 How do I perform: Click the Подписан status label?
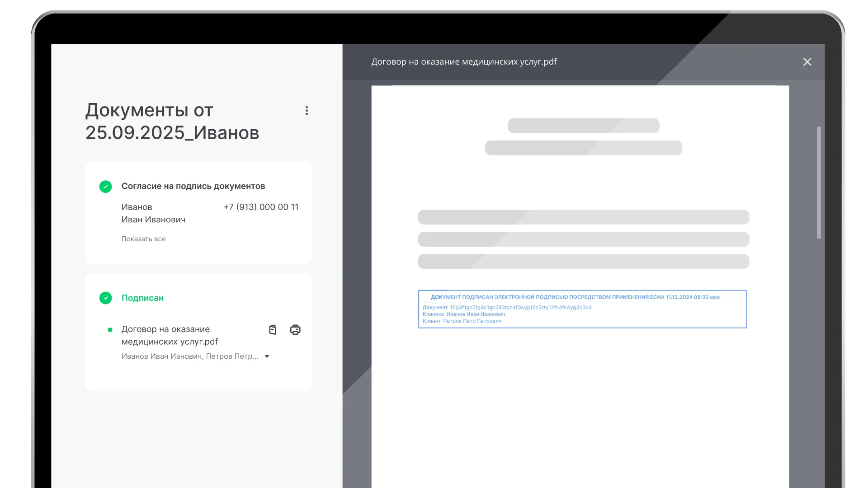(x=142, y=298)
